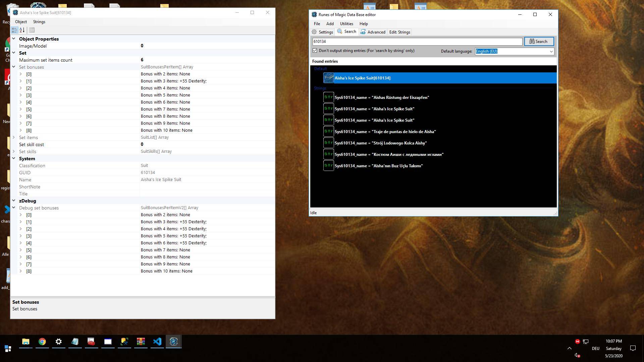Image resolution: width=644 pixels, height=362 pixels.
Task: Collapse the Object Properties category
Action: [14, 39]
